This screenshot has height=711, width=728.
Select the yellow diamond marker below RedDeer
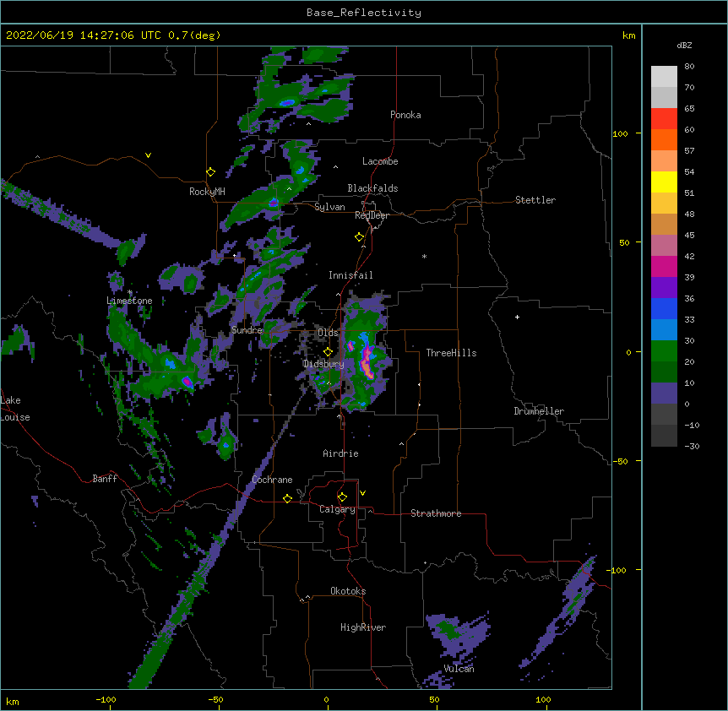(360, 237)
